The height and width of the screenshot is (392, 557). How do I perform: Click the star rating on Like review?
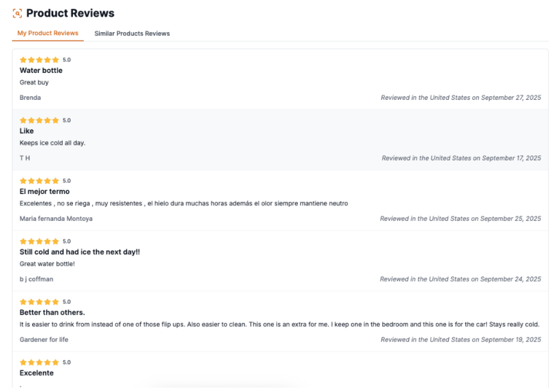tap(39, 120)
